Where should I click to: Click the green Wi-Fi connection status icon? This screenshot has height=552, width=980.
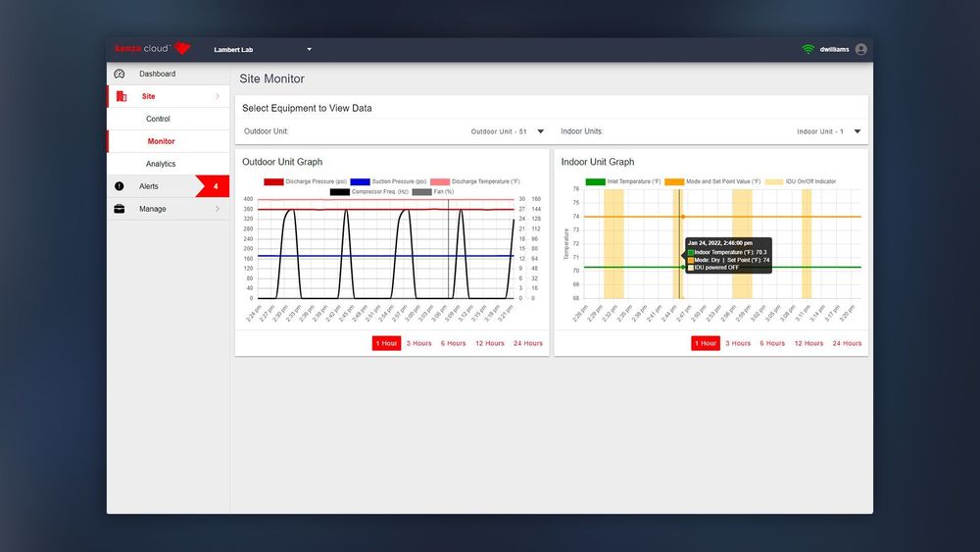(808, 49)
